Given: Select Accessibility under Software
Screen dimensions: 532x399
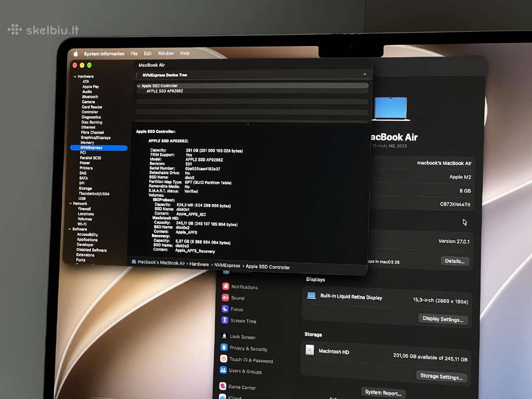Looking at the screenshot, I should tap(87, 235).
